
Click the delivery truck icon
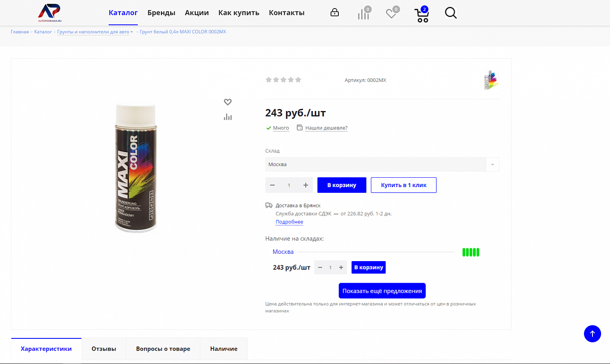269,205
